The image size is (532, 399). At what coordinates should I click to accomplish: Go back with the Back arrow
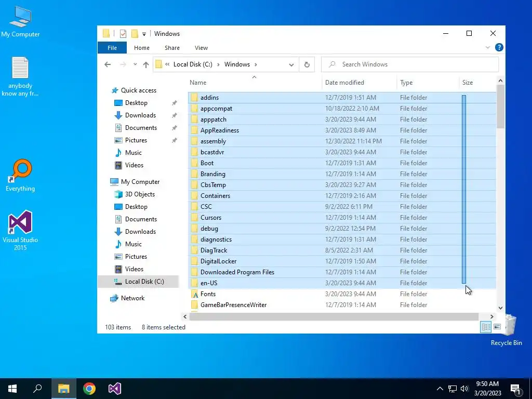coord(108,64)
